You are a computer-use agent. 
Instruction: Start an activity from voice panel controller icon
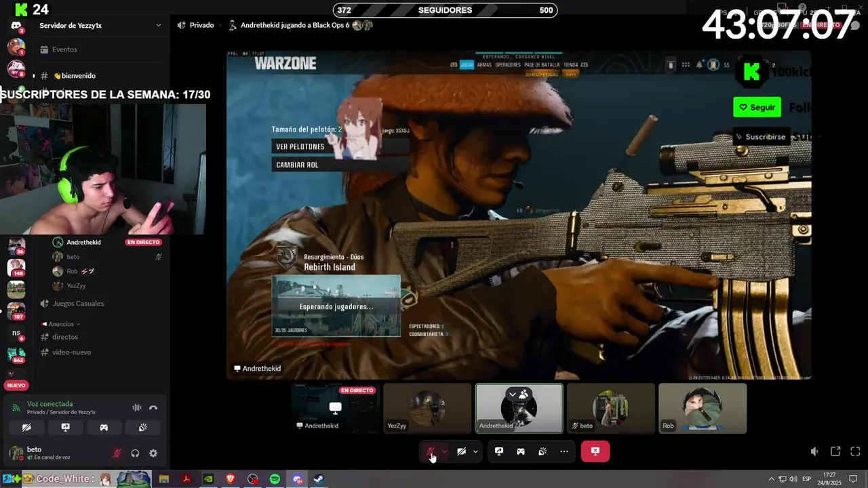coord(104,428)
